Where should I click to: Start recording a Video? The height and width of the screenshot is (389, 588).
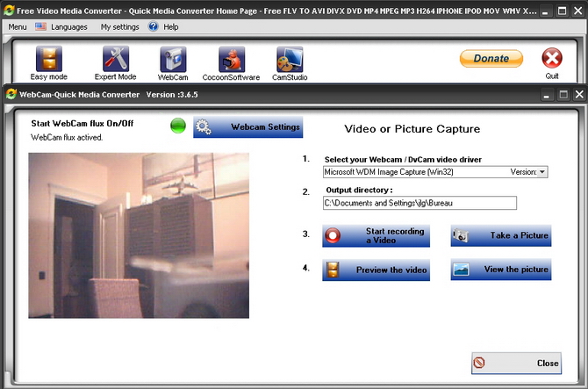tap(376, 236)
